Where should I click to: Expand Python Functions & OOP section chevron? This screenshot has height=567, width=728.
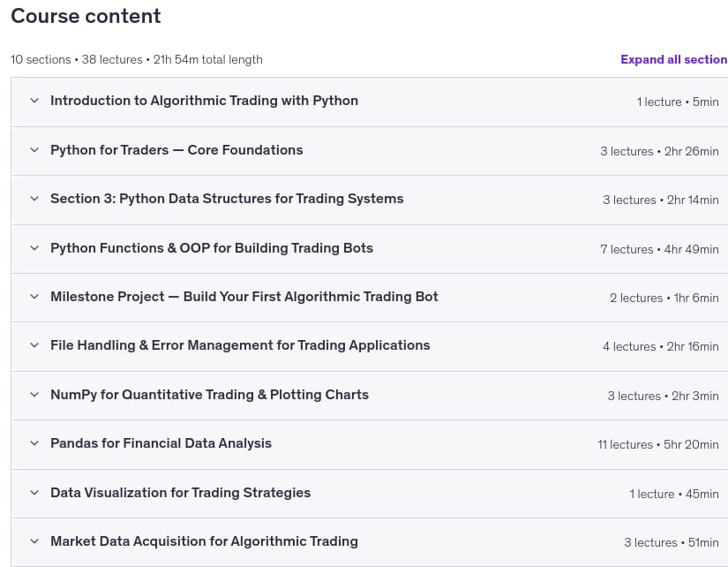(34, 247)
